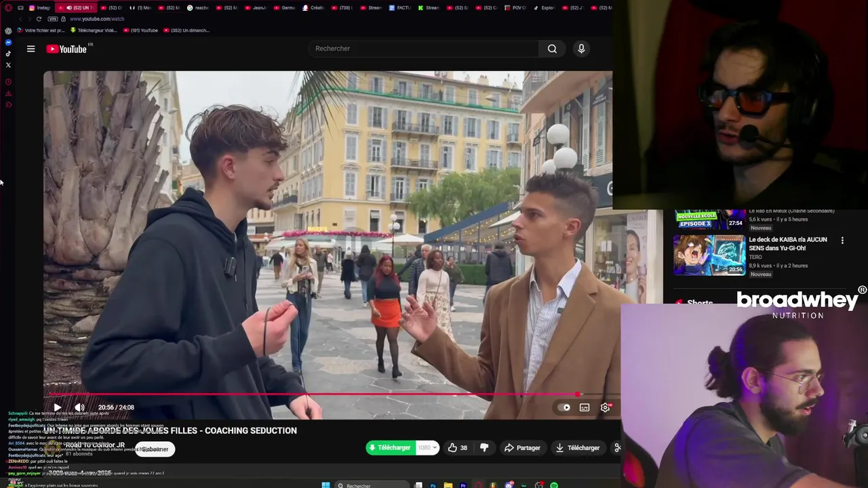This screenshot has height=488, width=868.
Task: Open X (Twitter) in Opera sidebar
Action: 8,65
